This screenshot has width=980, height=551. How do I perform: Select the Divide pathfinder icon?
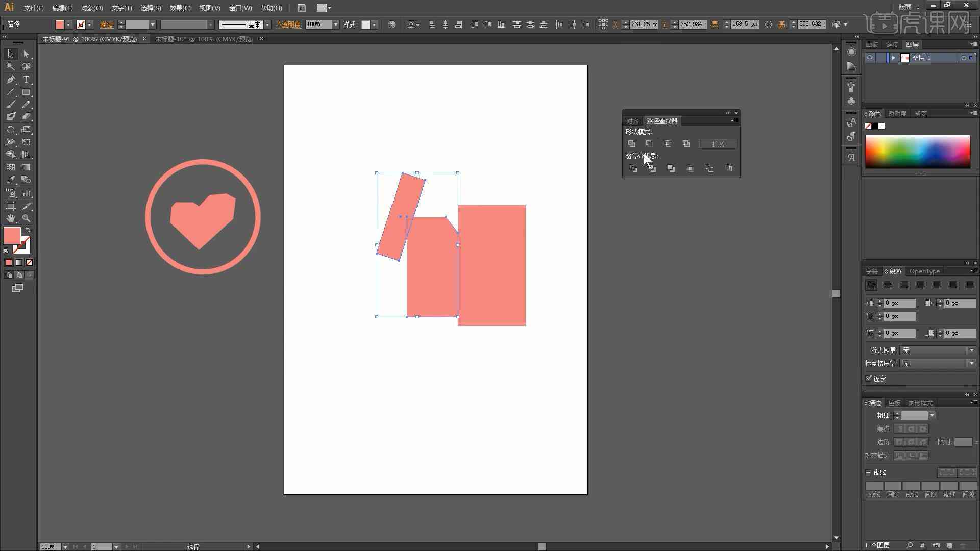click(633, 167)
